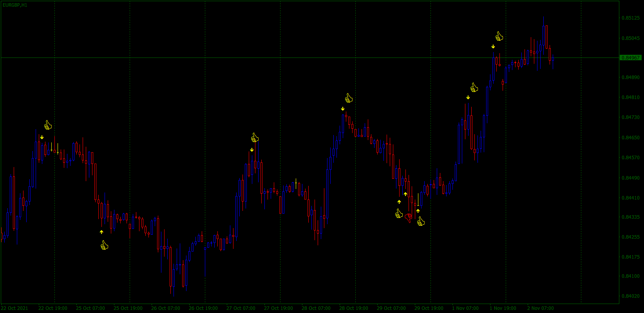This screenshot has width=644, height=313.
Task: Click the 22 Oct 2021 date label
Action: click(14, 308)
